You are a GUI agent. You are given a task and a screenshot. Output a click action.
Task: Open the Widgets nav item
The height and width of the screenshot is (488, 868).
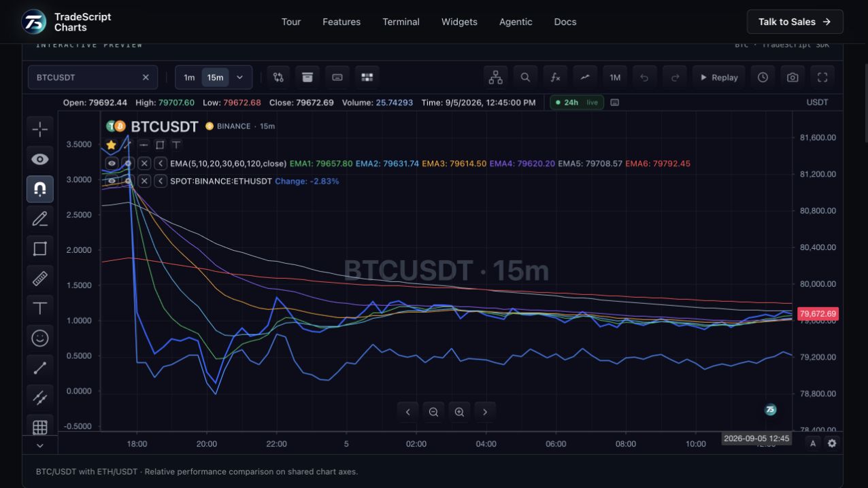tap(459, 22)
